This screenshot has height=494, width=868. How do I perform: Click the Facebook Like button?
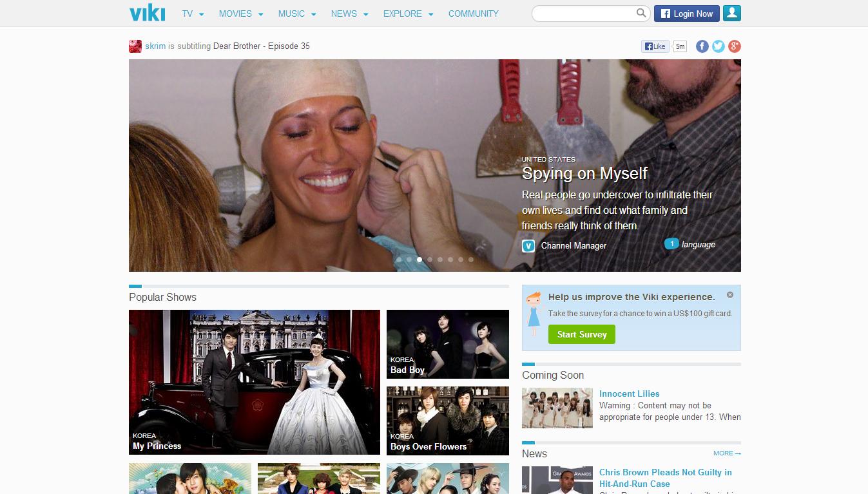(x=655, y=46)
